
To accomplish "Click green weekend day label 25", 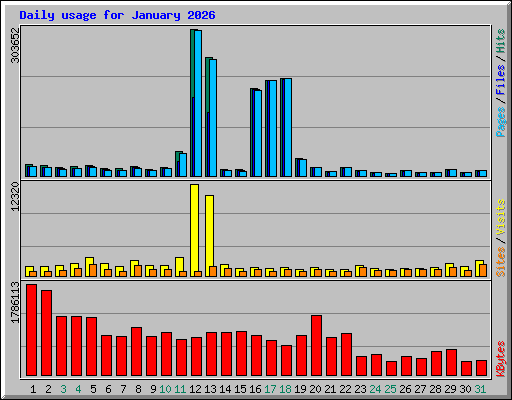I will (x=390, y=389).
